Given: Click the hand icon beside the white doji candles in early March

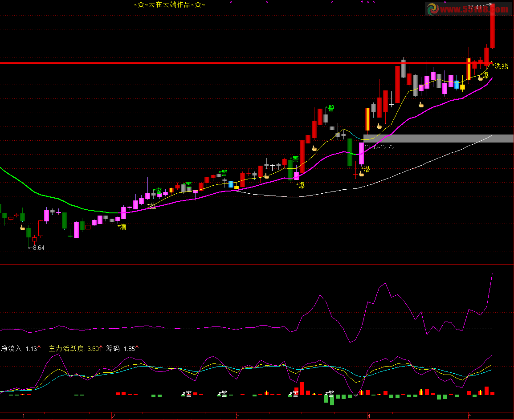Looking at the screenshot, I should [267, 176].
